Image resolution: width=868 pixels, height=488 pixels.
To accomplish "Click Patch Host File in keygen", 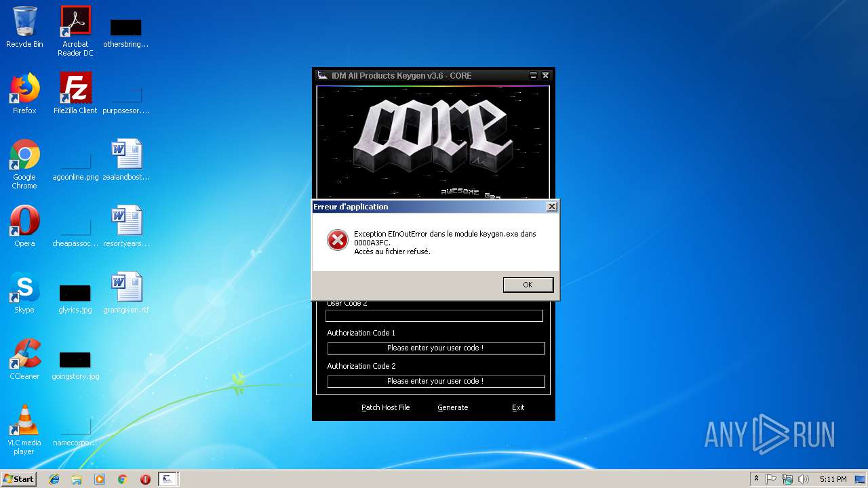I will (385, 407).
